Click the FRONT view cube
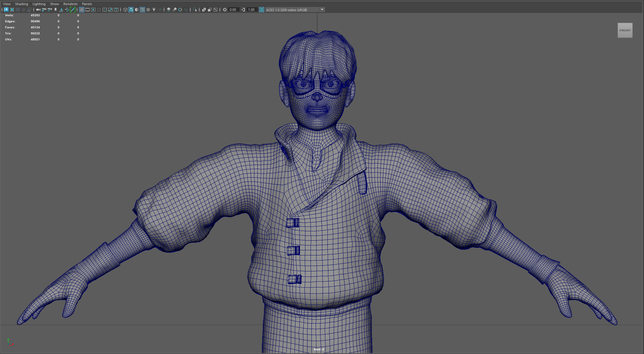Image resolution: width=644 pixels, height=354 pixels. (625, 30)
